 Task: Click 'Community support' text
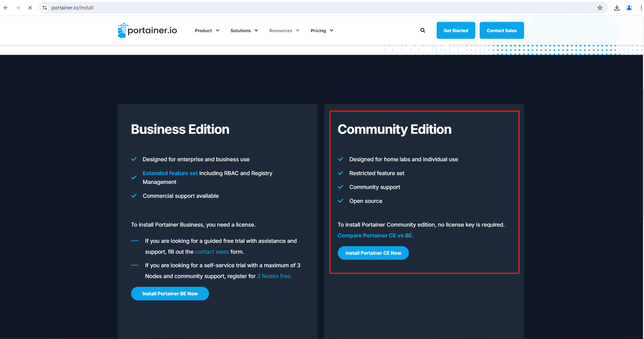click(375, 187)
